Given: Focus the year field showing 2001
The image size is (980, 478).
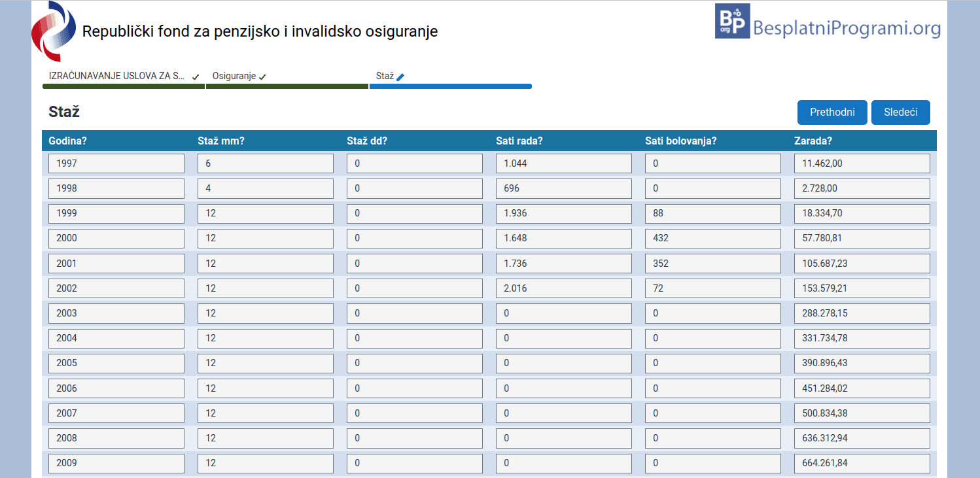Looking at the screenshot, I should pyautogui.click(x=116, y=264).
